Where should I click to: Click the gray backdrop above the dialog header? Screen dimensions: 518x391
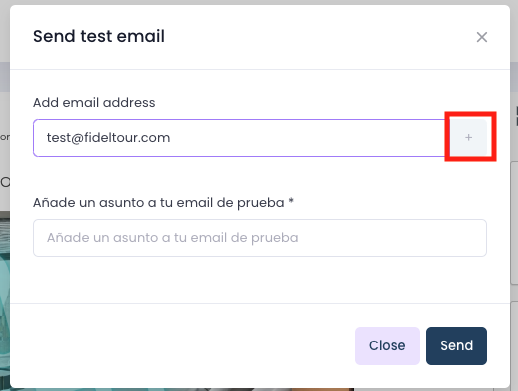pos(259,2)
